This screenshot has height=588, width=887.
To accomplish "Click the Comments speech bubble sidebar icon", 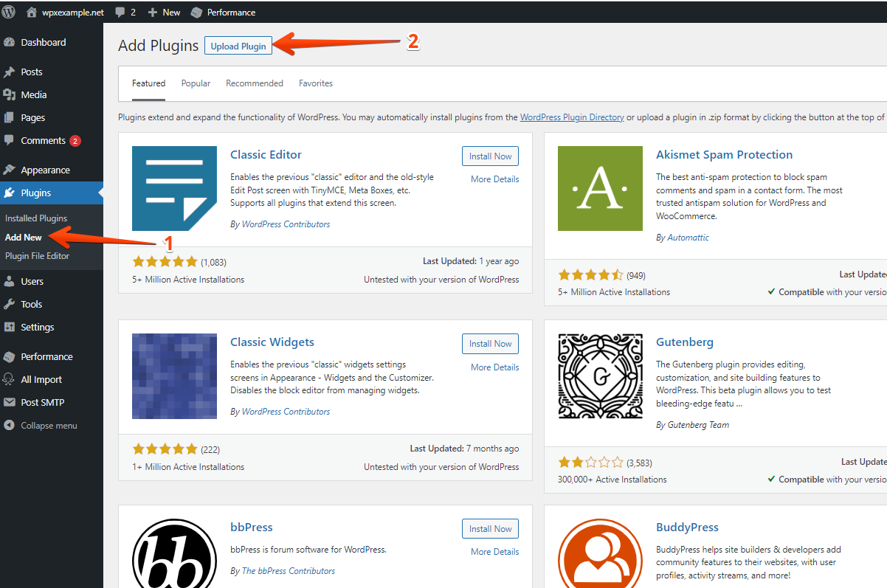I will coord(10,141).
